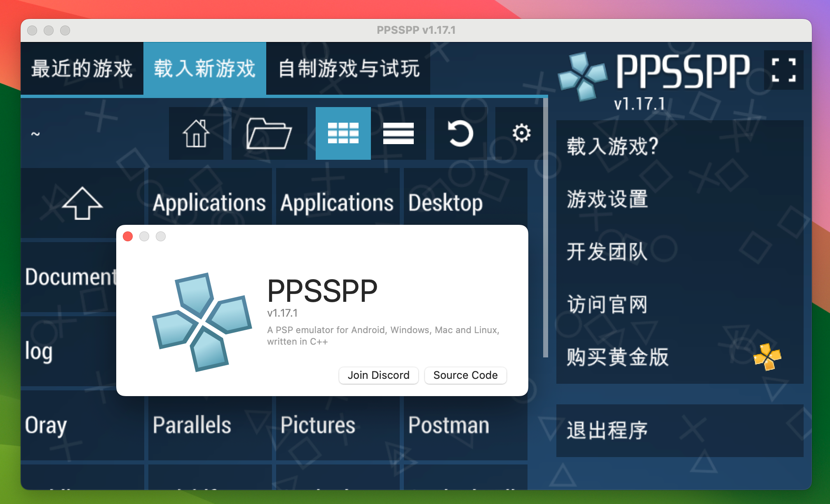Screen dimensions: 830x504
Task: Toggle fullscreen with corner bracket icon
Action: pos(784,70)
